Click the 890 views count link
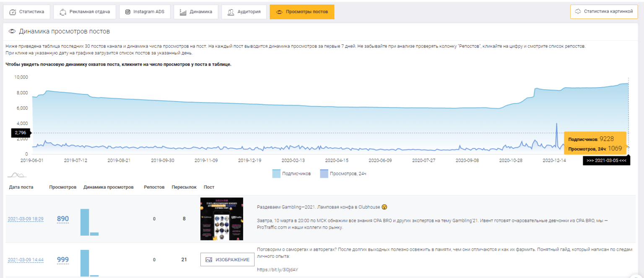This screenshot has width=644, height=278. click(x=63, y=219)
